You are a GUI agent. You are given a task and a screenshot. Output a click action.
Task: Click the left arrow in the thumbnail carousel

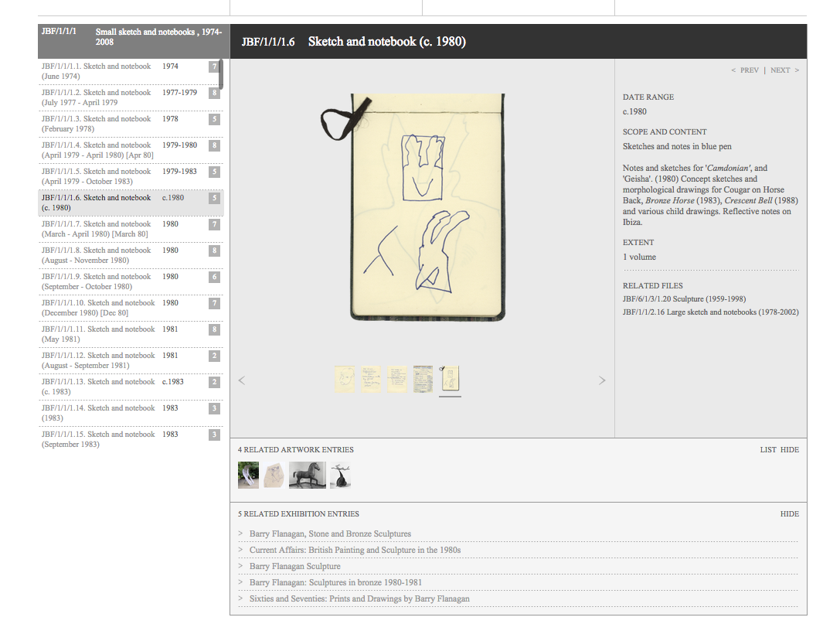(x=242, y=380)
